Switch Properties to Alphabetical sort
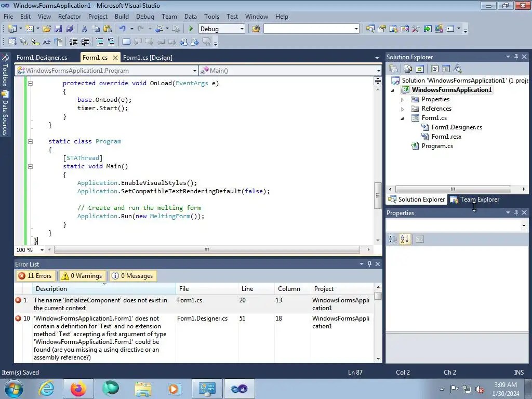This screenshot has height=399, width=532. 404,239
